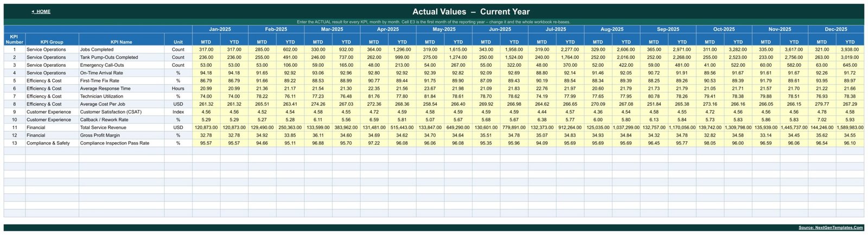This screenshot has width=868, height=235.
Task: Click Gross Profit Margin Mar MTD value 36.11
Action: tap(318, 135)
